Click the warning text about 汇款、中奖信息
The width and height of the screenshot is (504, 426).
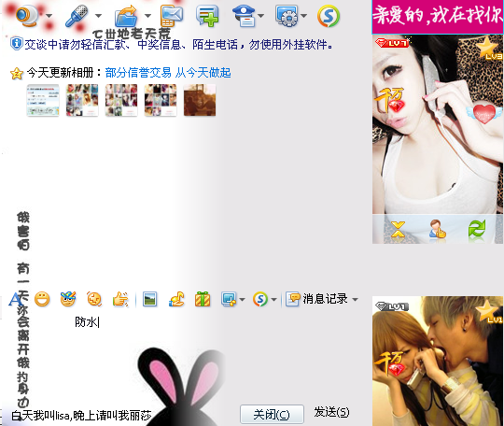pos(178,44)
